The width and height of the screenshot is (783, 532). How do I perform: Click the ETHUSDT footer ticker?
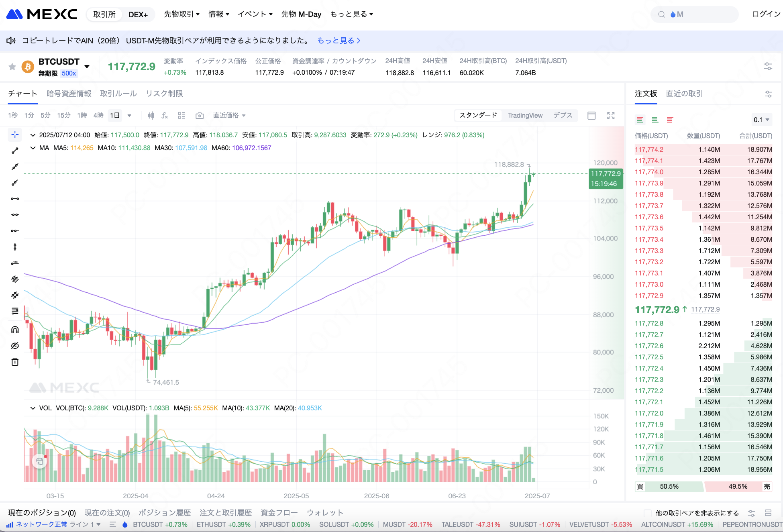click(223, 524)
